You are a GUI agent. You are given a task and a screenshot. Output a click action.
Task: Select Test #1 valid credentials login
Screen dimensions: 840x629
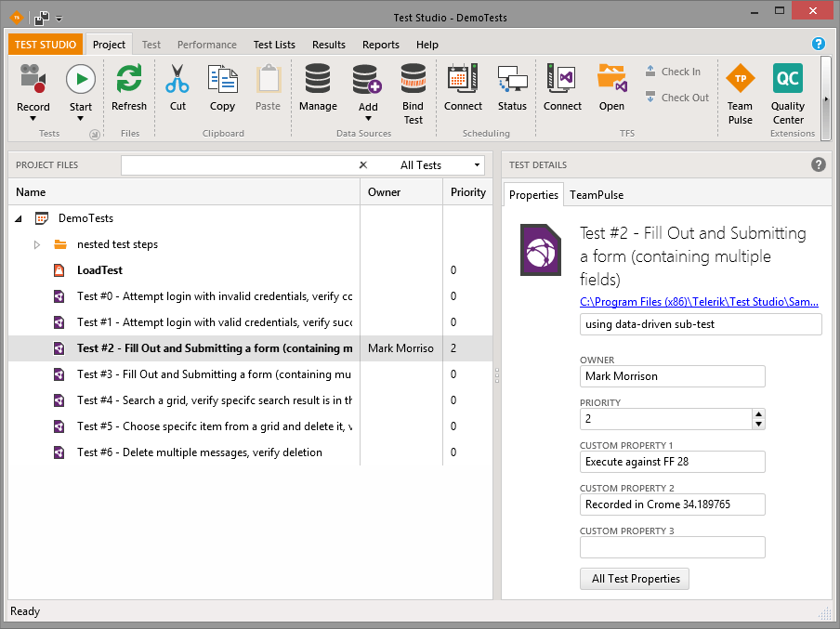[215, 322]
